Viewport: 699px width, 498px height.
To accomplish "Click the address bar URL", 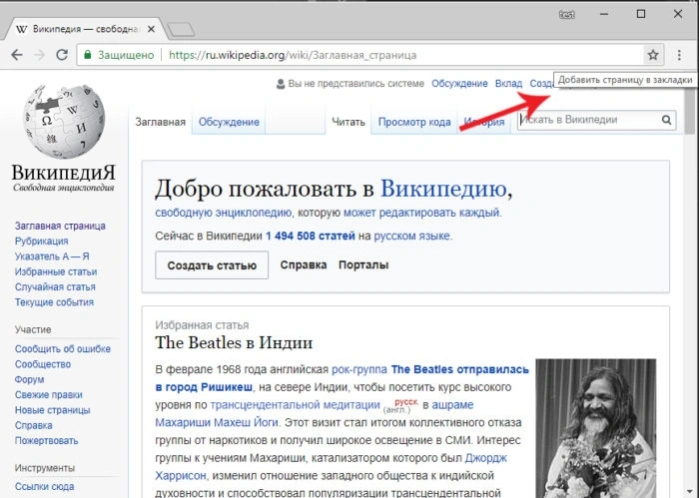I will click(292, 55).
